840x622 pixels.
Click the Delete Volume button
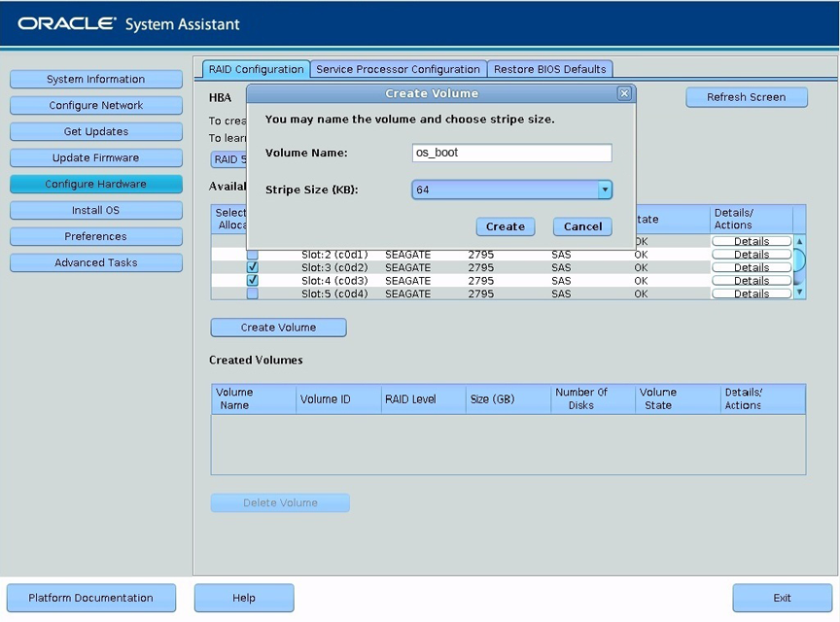pos(280,503)
